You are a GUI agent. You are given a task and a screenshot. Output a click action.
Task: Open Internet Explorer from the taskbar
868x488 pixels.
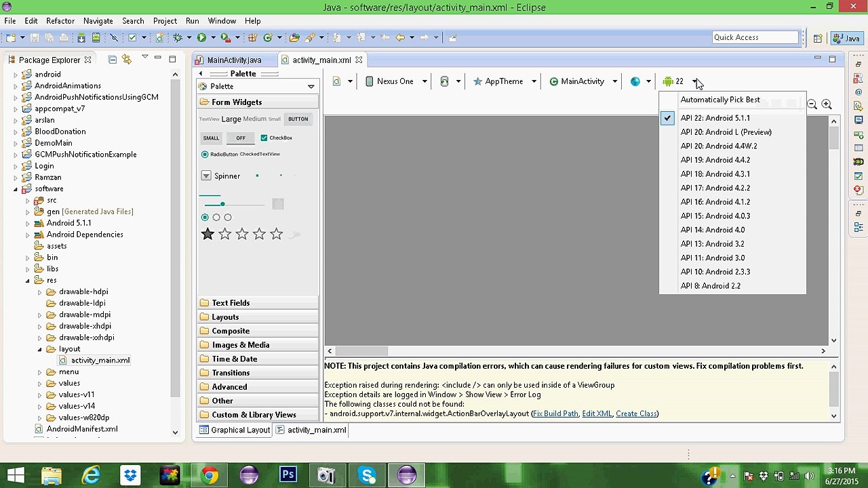coord(91,475)
